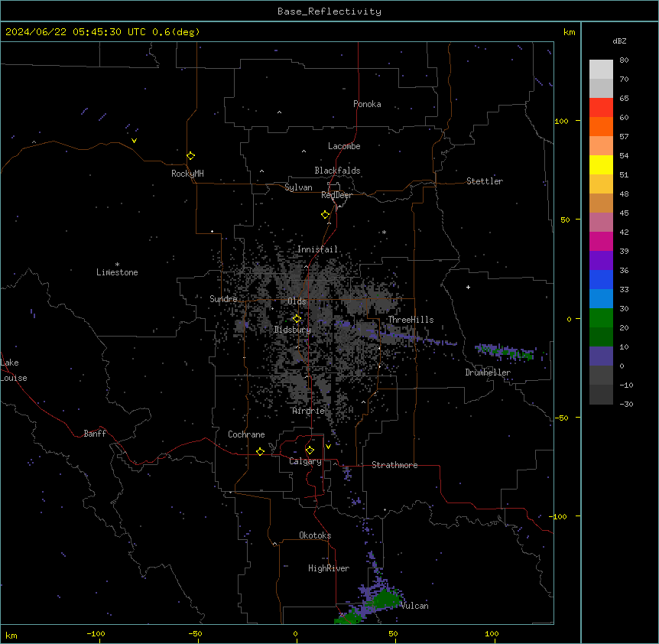659x644 pixels.
Task: Click the Innisfail city label
Action: (x=318, y=249)
